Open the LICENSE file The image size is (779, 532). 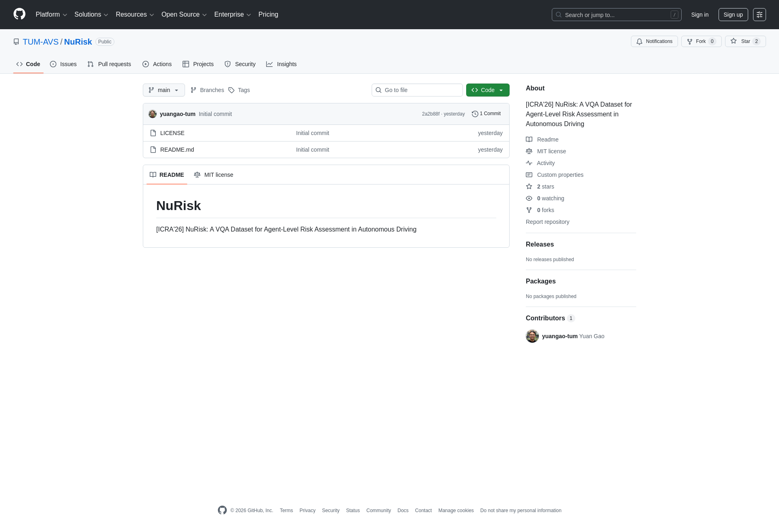click(172, 133)
